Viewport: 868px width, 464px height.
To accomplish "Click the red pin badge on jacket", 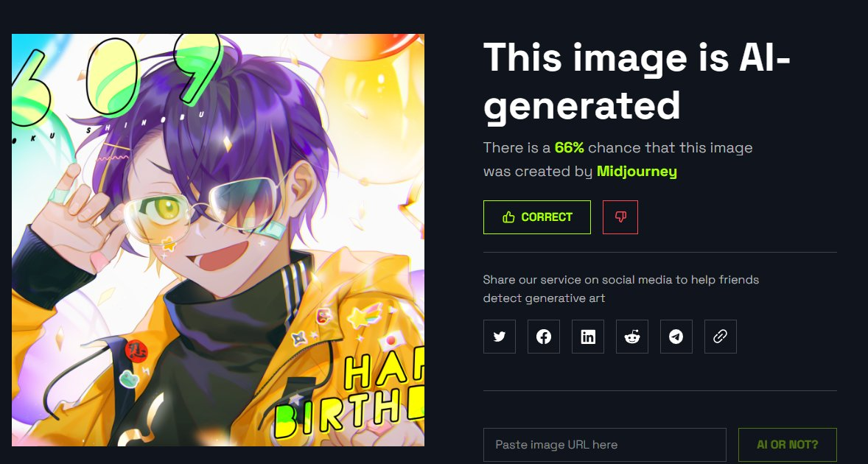I will pos(136,351).
